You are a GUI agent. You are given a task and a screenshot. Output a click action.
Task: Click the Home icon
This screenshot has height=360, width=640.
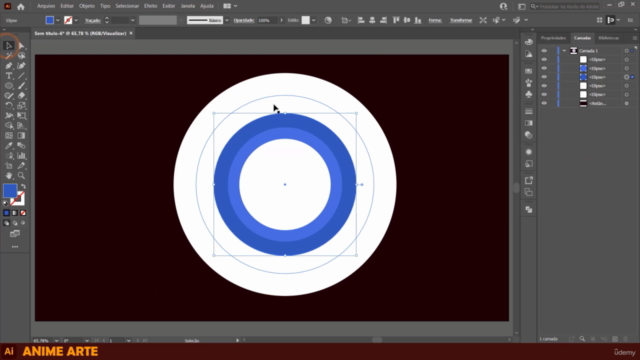click(x=21, y=7)
